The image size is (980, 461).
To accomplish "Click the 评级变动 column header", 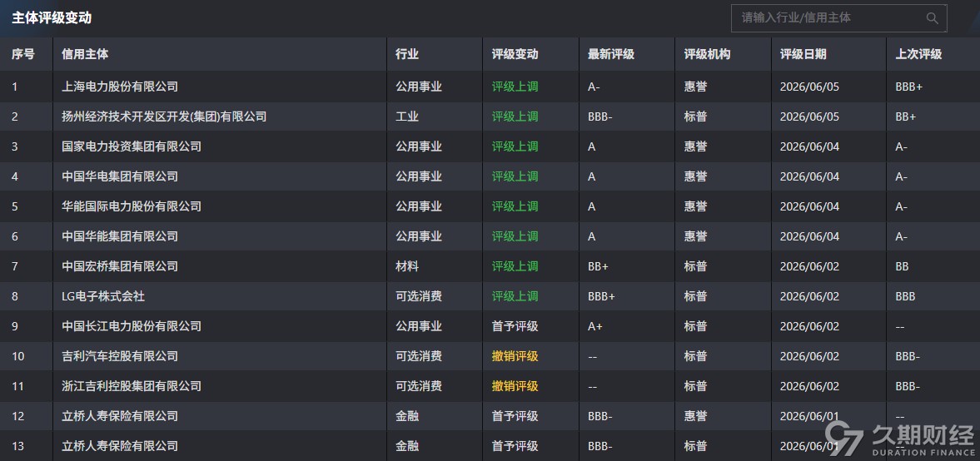I will click(515, 54).
